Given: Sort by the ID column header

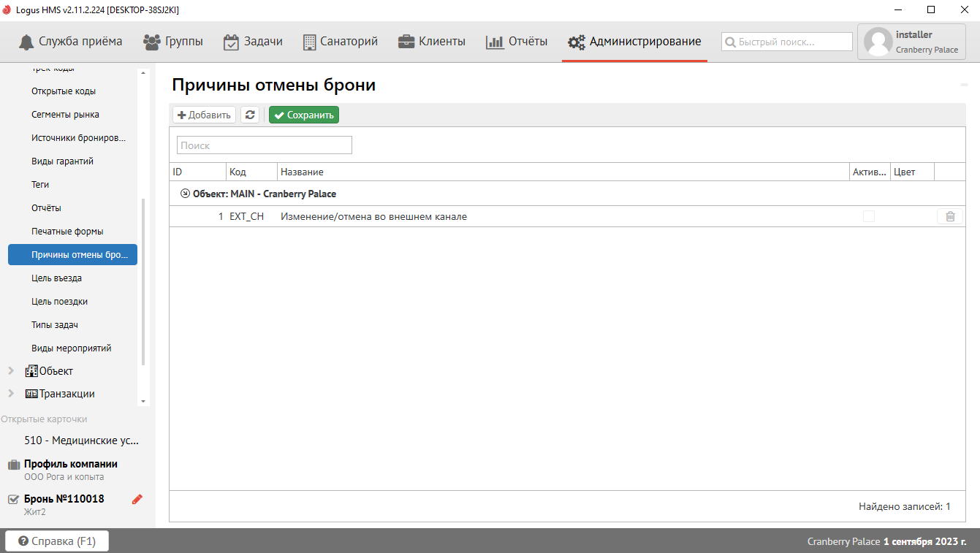Looking at the screenshot, I should (197, 172).
